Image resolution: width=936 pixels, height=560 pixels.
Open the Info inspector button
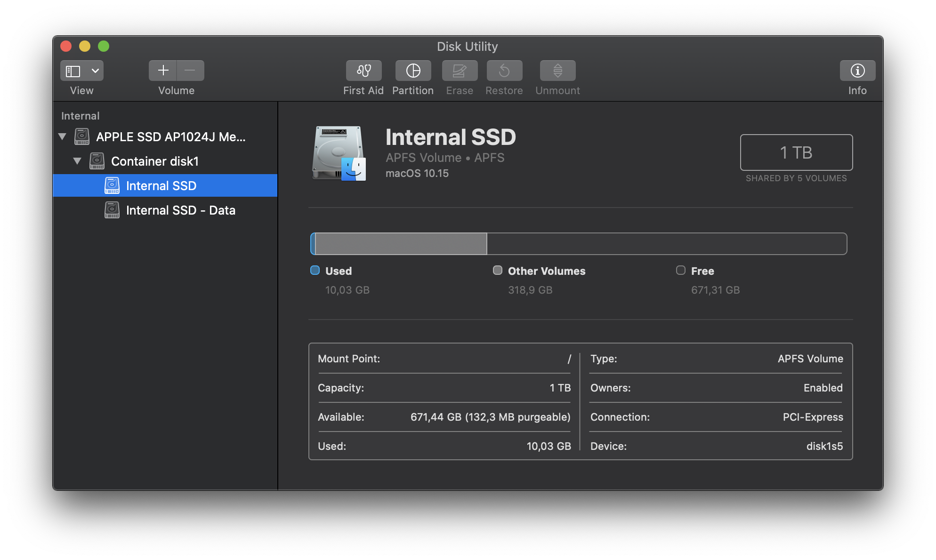[x=857, y=71]
